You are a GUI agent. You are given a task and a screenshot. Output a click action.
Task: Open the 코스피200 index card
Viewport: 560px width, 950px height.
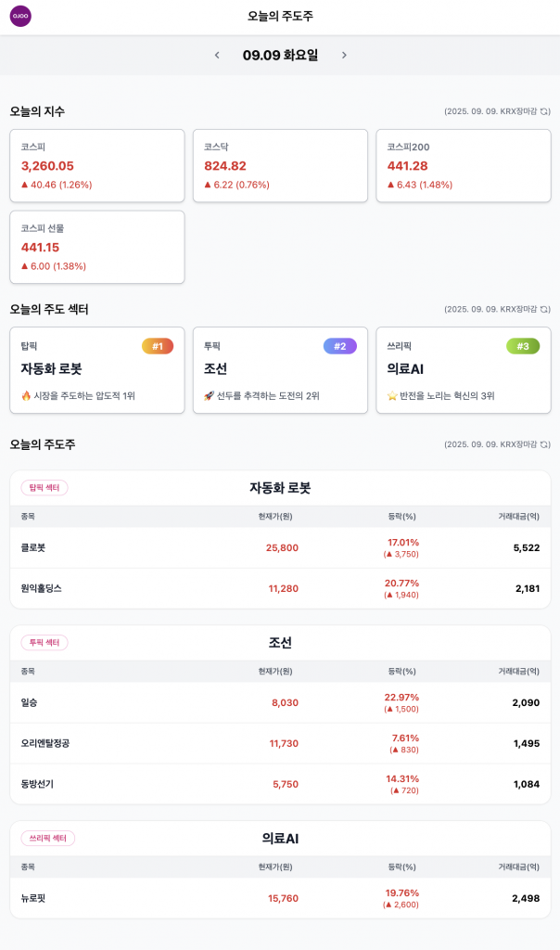[463, 165]
